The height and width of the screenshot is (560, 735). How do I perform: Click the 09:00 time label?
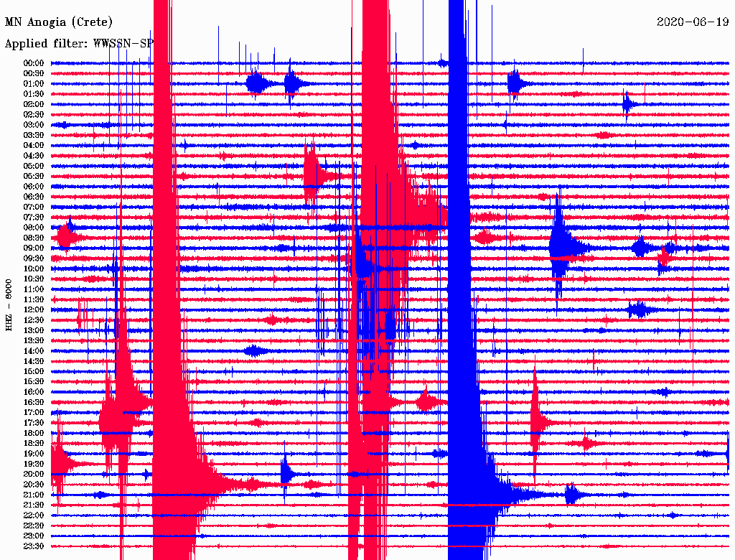pyautogui.click(x=34, y=248)
